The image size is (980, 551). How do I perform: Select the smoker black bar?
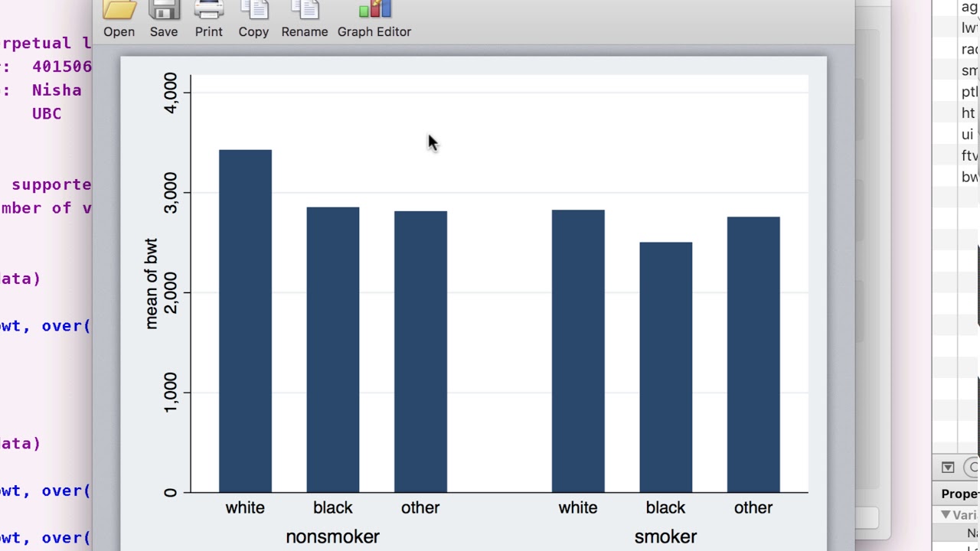(x=666, y=367)
